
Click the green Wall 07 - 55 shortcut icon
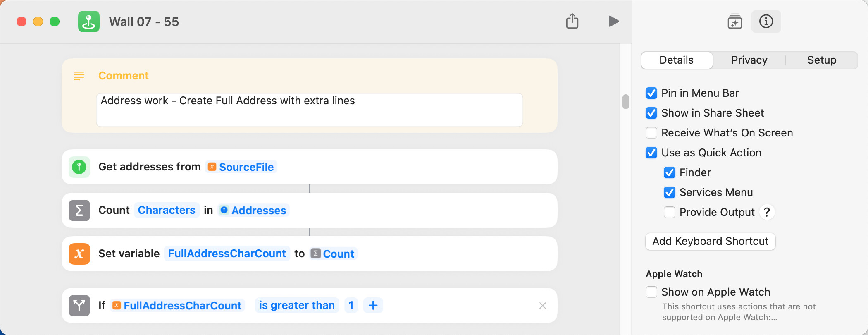tap(89, 22)
